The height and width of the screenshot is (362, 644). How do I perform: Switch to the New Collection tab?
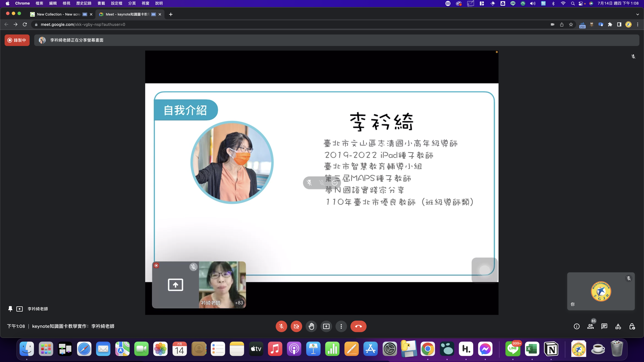[59, 14]
